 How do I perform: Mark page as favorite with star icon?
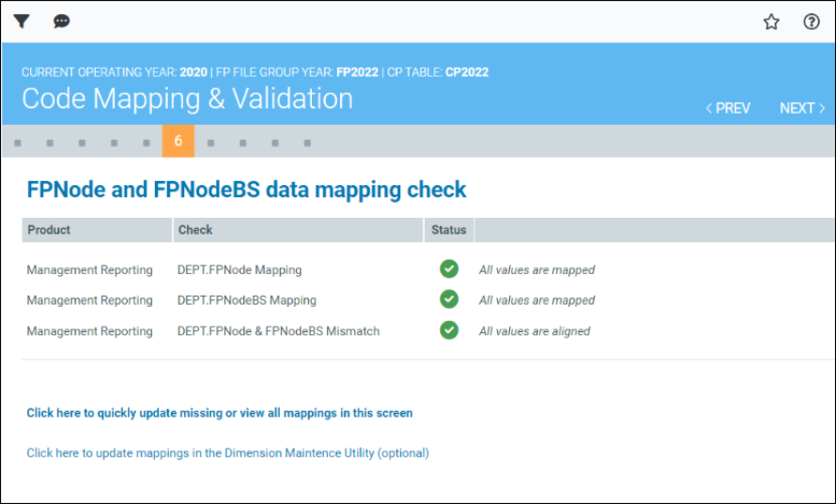tap(771, 22)
